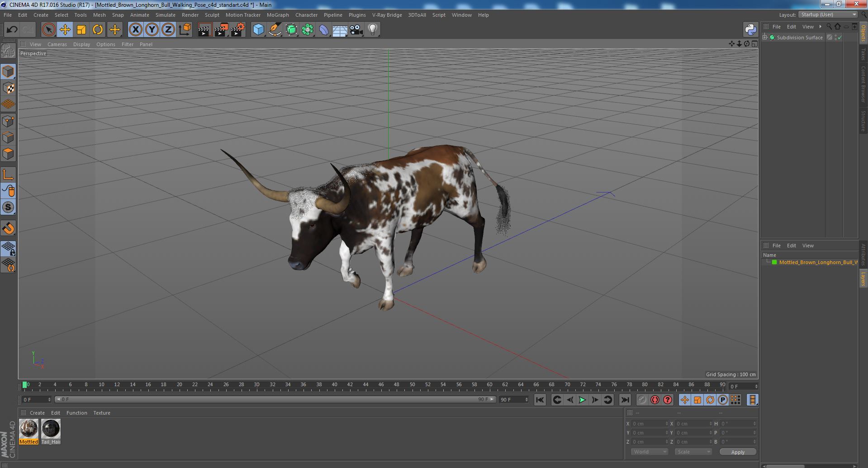The height and width of the screenshot is (468, 868).
Task: Open the Simulate menu
Action: point(165,15)
